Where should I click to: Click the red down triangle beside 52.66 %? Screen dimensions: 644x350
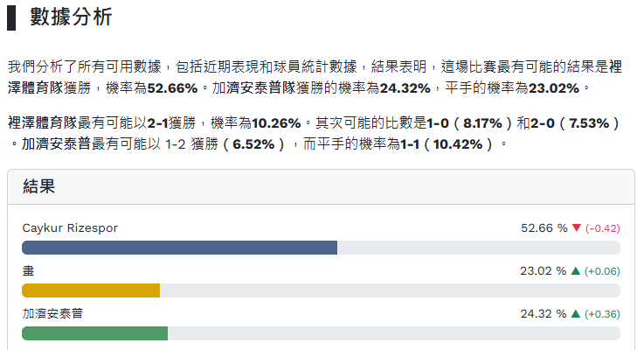pyautogui.click(x=576, y=228)
